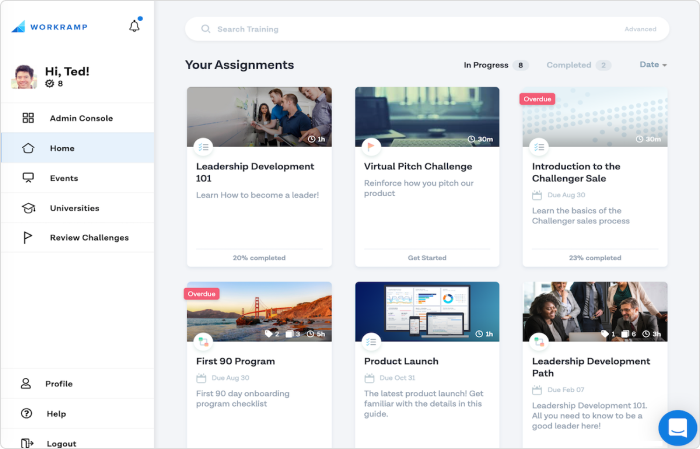Open First 90 Program title
Viewport: 700px width, 449px height.
point(235,362)
